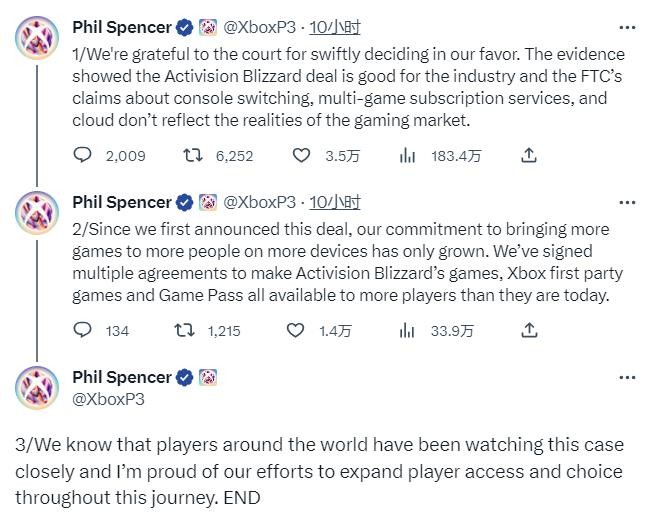652x515 pixels.
Task: Like the first tweet with 3.5万 likes
Action: point(301,155)
